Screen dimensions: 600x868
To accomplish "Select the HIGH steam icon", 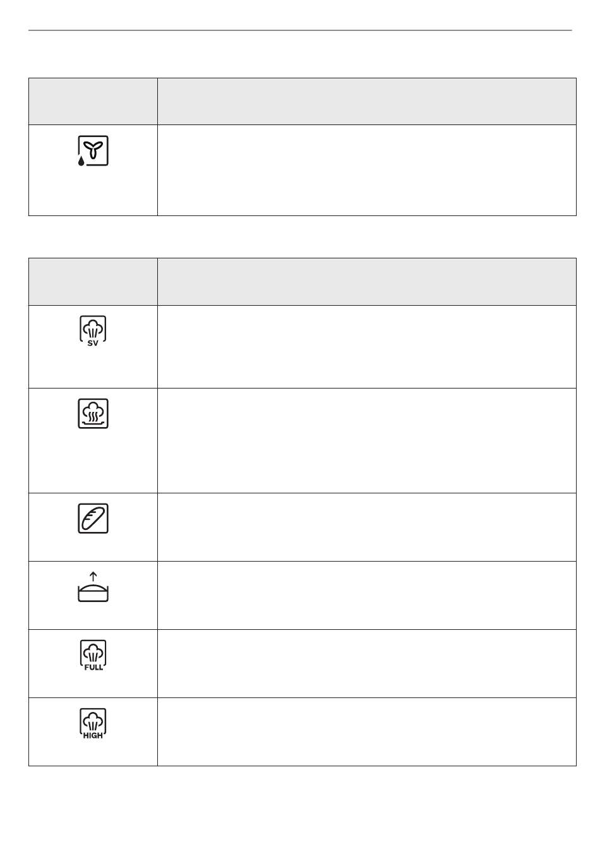I will point(93,724).
